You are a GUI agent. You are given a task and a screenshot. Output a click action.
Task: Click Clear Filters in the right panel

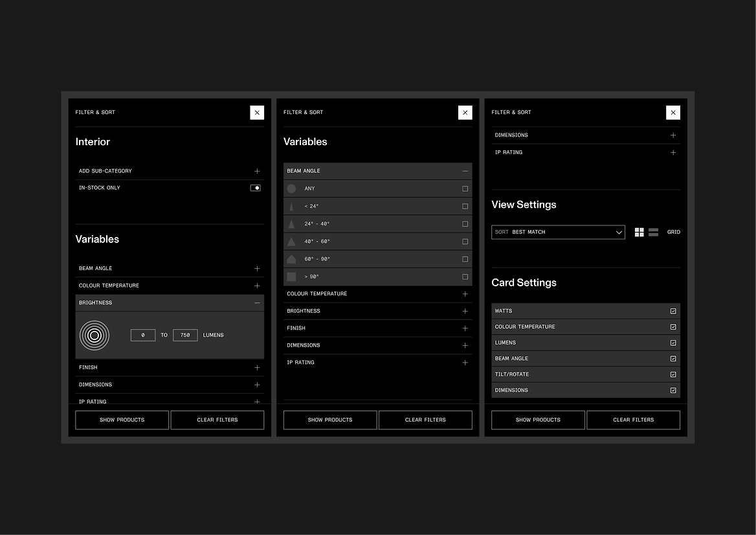[x=633, y=420]
